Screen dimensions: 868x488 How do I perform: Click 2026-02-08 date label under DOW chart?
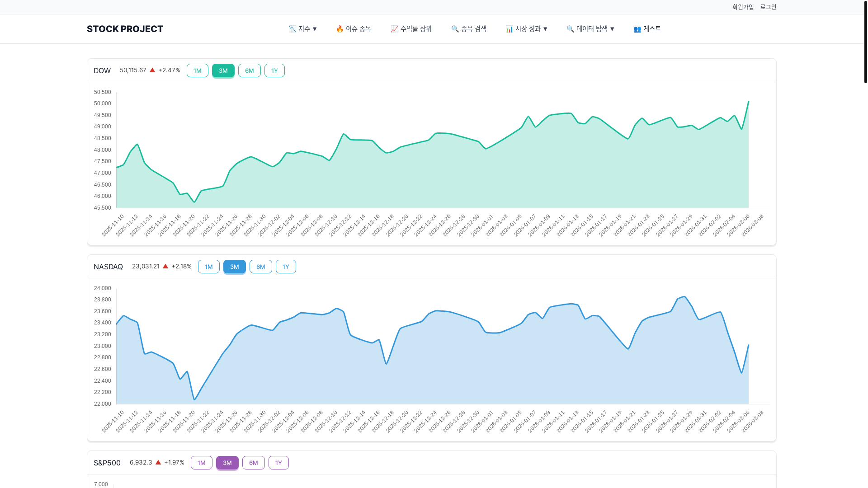753,225
